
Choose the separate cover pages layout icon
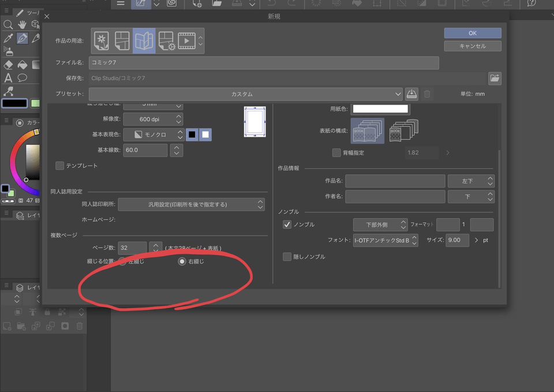403,131
